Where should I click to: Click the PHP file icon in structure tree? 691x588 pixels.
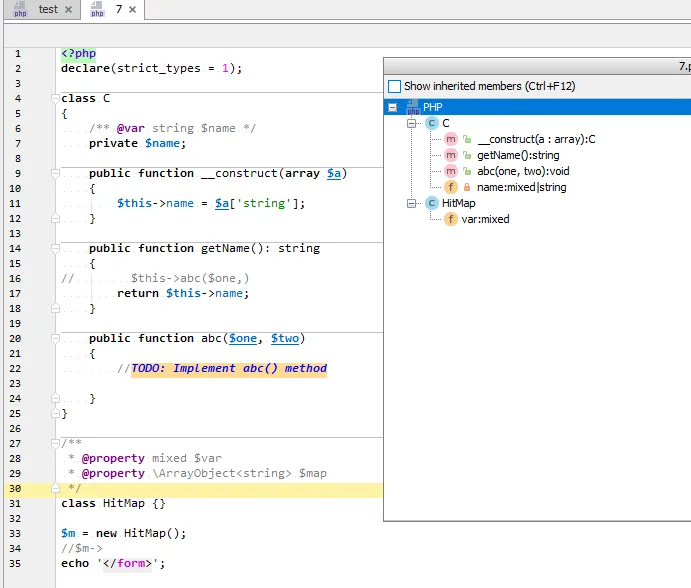click(x=412, y=107)
